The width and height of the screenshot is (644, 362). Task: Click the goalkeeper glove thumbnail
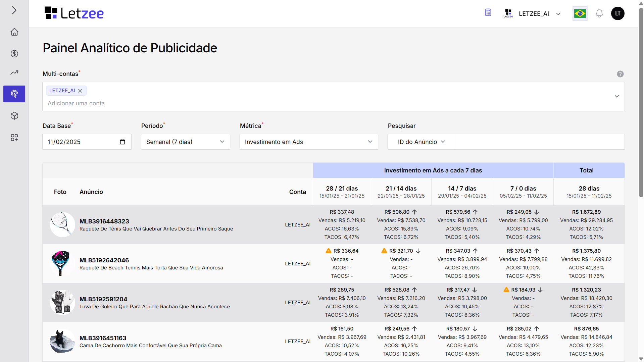[x=62, y=302]
